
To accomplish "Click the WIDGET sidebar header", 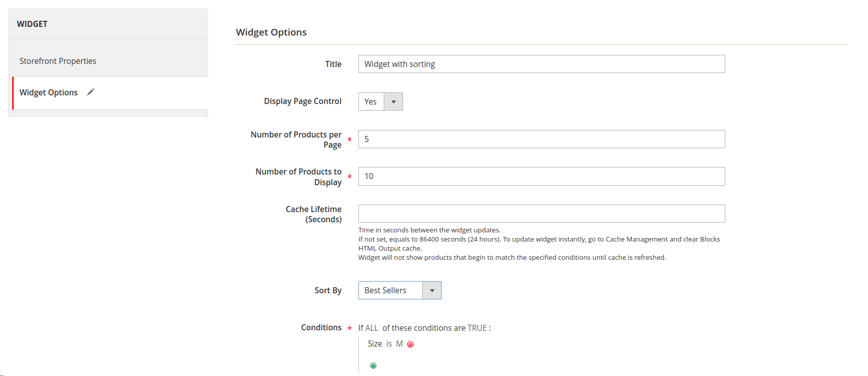I will pos(32,24).
